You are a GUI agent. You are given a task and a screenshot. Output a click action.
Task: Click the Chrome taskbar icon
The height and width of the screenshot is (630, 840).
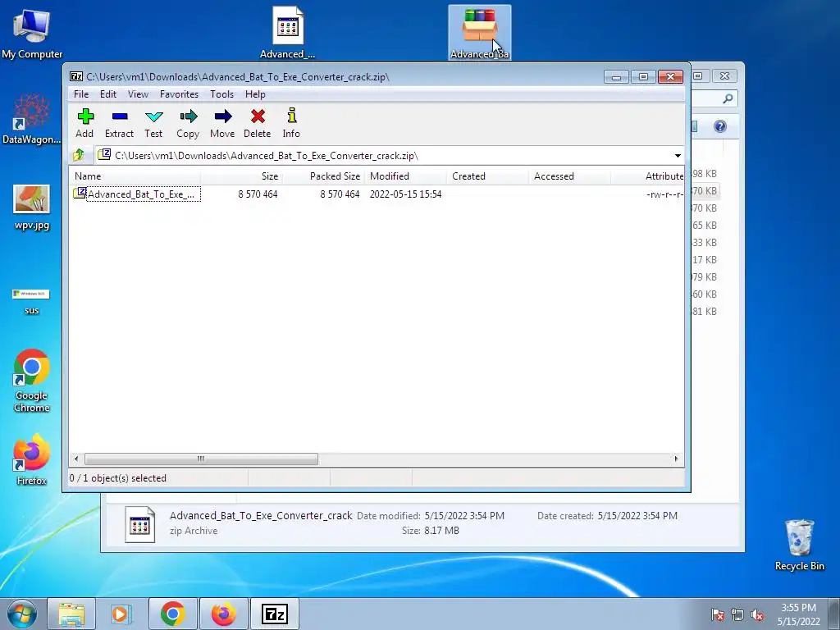(x=172, y=614)
